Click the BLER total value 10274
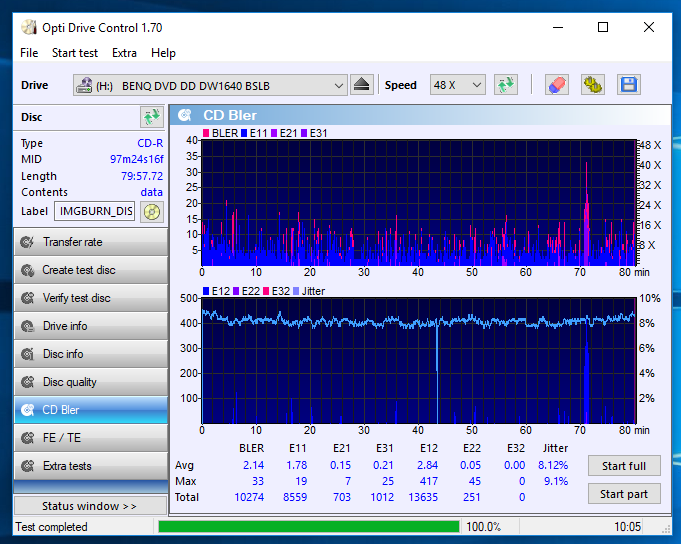This screenshot has height=544, width=681. (249, 497)
